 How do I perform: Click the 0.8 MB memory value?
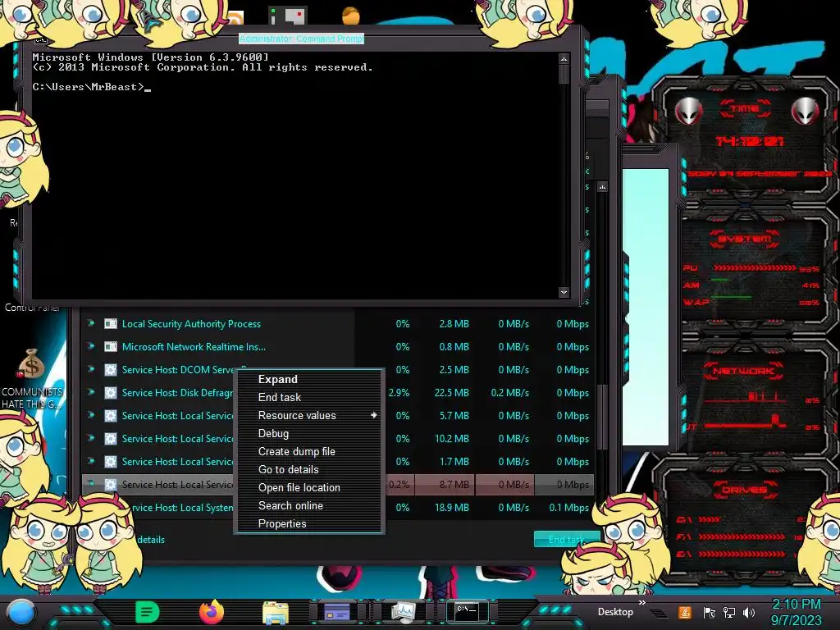click(x=454, y=347)
